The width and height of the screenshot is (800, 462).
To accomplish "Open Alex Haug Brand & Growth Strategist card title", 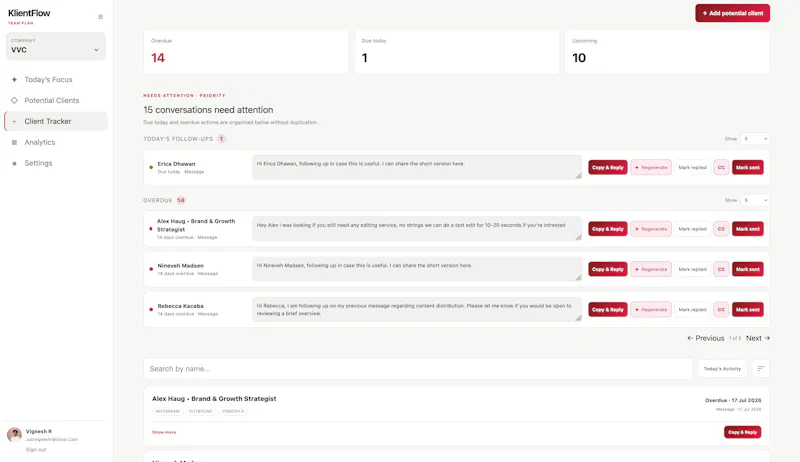I will click(x=214, y=399).
